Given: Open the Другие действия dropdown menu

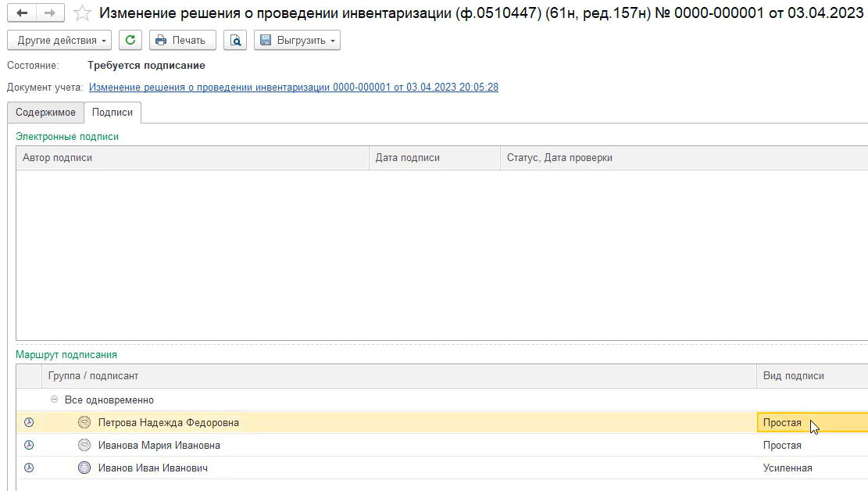Looking at the screenshot, I should [59, 40].
